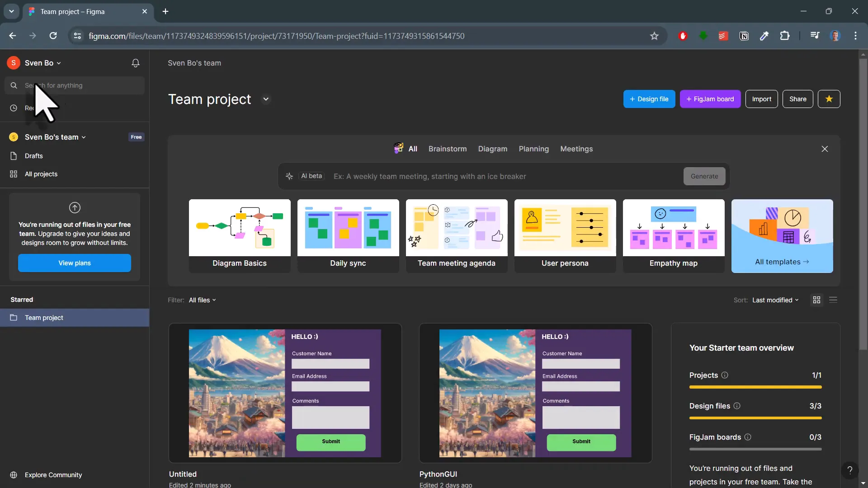The image size is (868, 488).
Task: Open the All files filter dropdown
Action: pyautogui.click(x=202, y=300)
